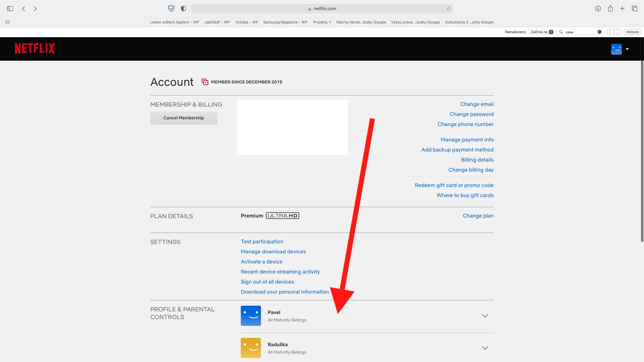644x362 pixels.
Task: Click the Hotovo button in find bar
Action: point(632,32)
